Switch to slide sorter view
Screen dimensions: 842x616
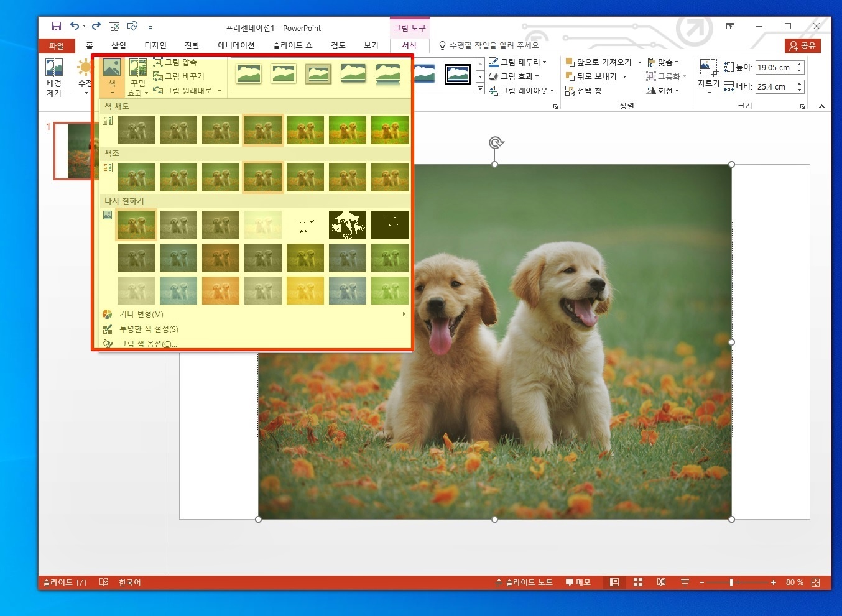coord(638,582)
